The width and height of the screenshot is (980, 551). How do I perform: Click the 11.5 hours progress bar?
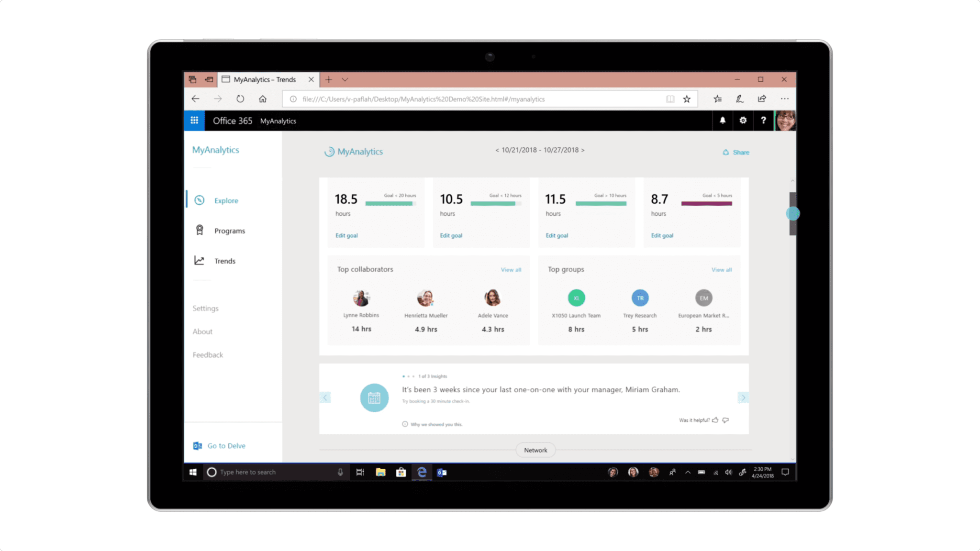[601, 204]
